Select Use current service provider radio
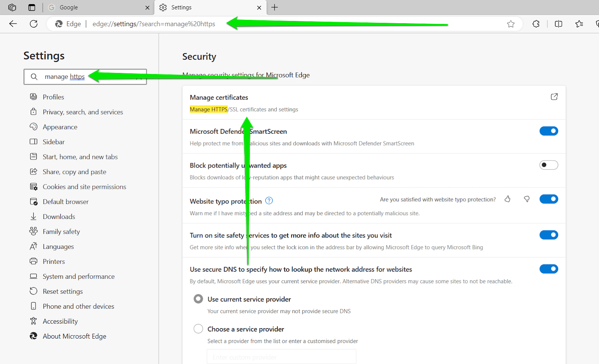This screenshot has height=364, width=599. pos(198,299)
